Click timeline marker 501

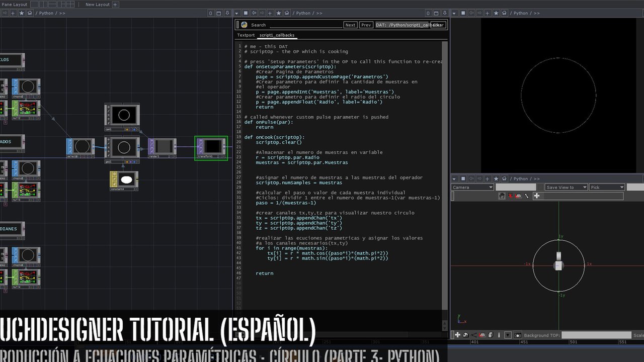574,342
